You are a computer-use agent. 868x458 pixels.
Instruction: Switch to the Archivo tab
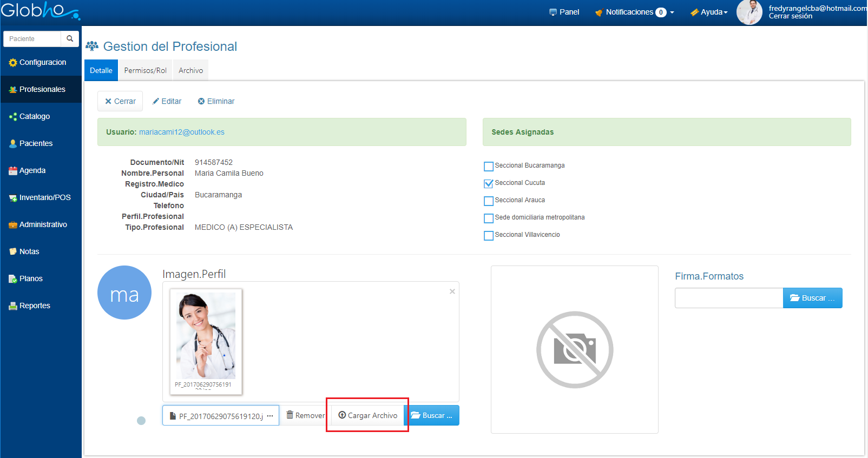[x=190, y=71]
